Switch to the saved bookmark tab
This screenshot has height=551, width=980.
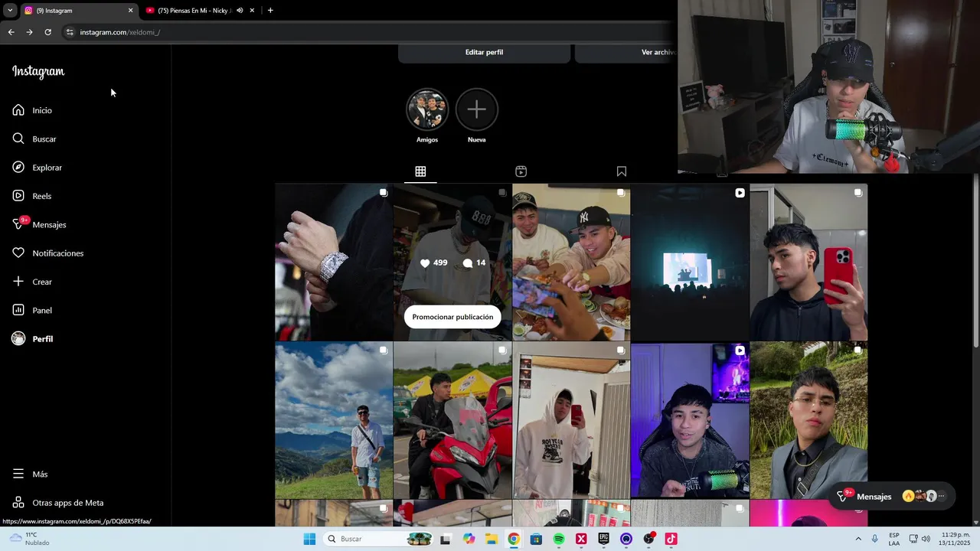click(x=621, y=171)
